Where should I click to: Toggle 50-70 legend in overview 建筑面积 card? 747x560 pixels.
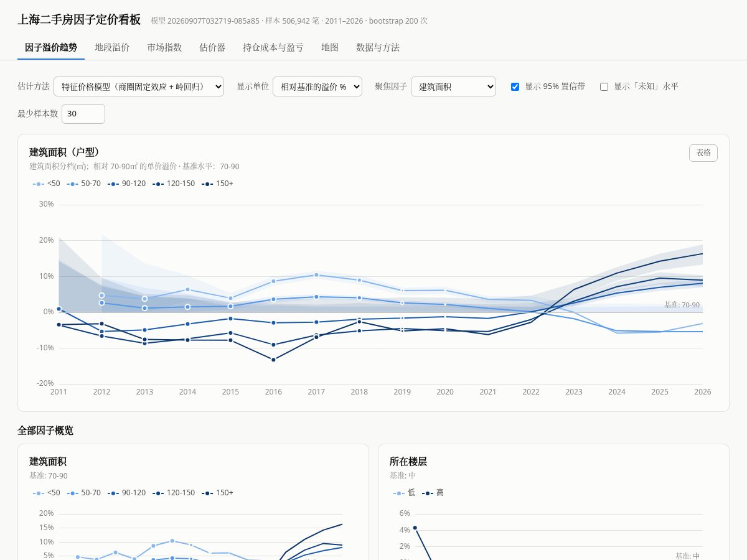tap(84, 493)
